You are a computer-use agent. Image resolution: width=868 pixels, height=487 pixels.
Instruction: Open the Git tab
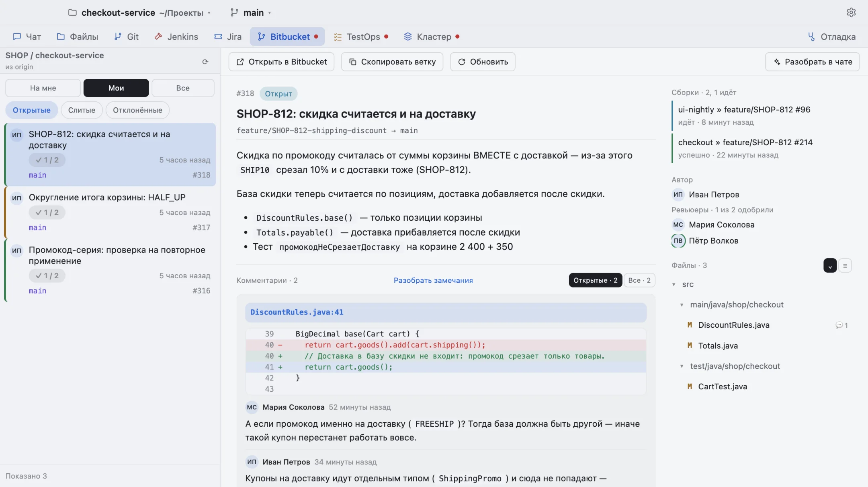pos(126,37)
